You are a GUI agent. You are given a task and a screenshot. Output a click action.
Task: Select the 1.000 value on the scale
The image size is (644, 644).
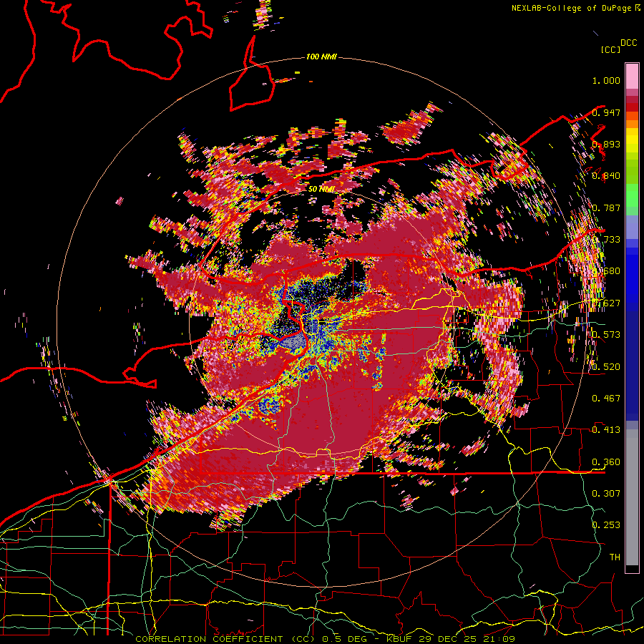pyautogui.click(x=606, y=80)
